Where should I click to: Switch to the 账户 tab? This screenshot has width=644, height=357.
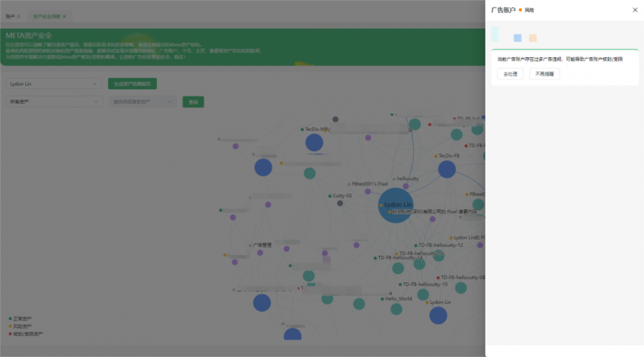pyautogui.click(x=10, y=16)
